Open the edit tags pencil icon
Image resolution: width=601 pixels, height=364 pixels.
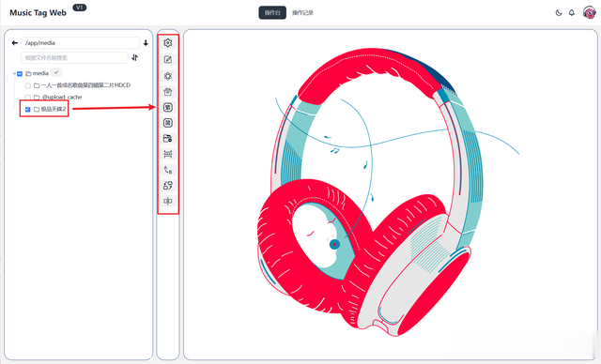167,59
